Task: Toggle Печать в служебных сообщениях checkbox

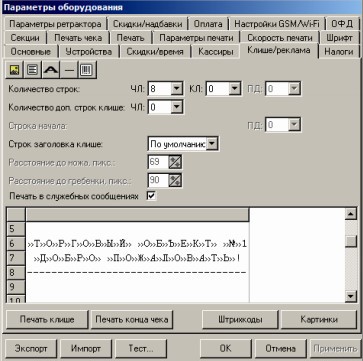Action: [x=151, y=196]
